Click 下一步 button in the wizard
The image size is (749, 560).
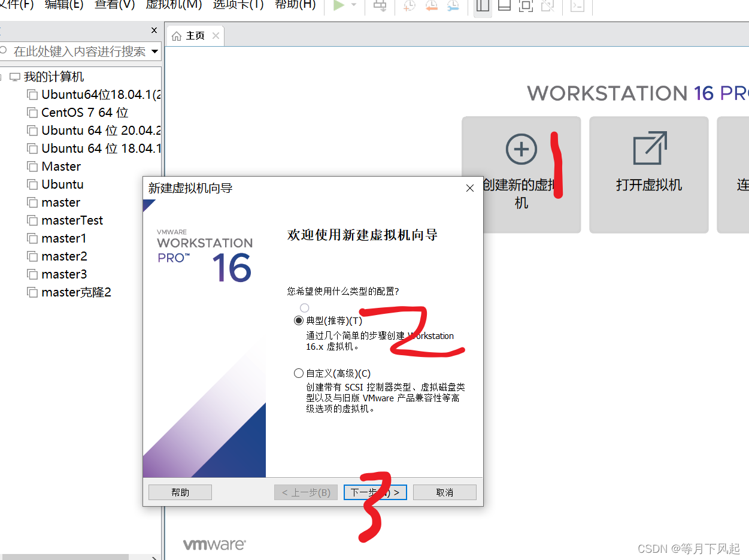[x=375, y=492]
